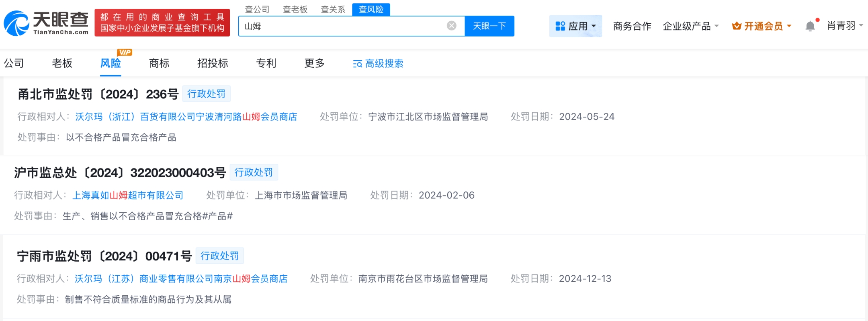Click the date 2024-02-06

tap(446, 195)
